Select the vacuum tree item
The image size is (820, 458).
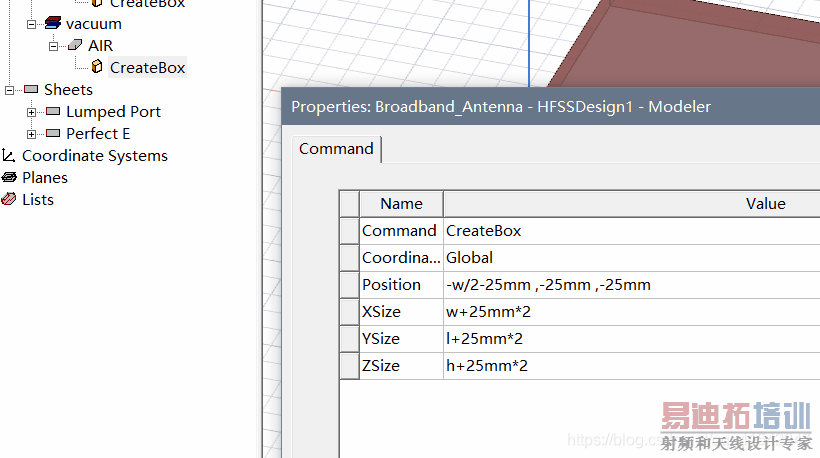click(94, 24)
